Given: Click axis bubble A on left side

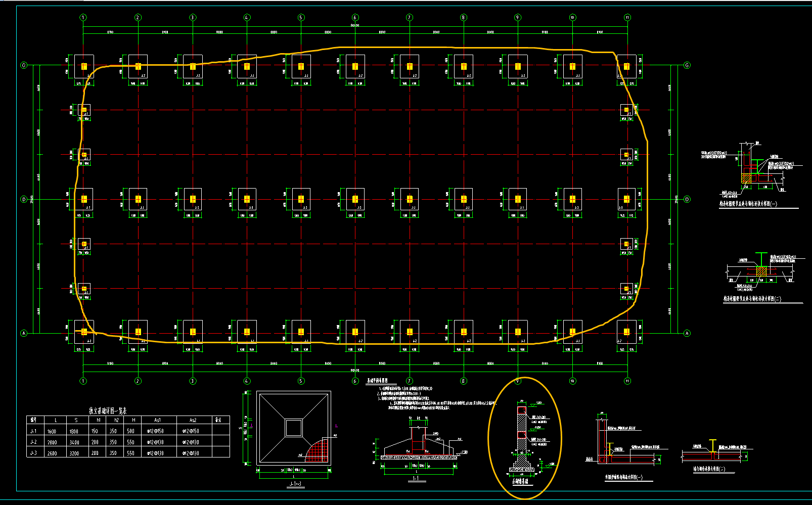Looking at the screenshot, I should click(x=23, y=333).
